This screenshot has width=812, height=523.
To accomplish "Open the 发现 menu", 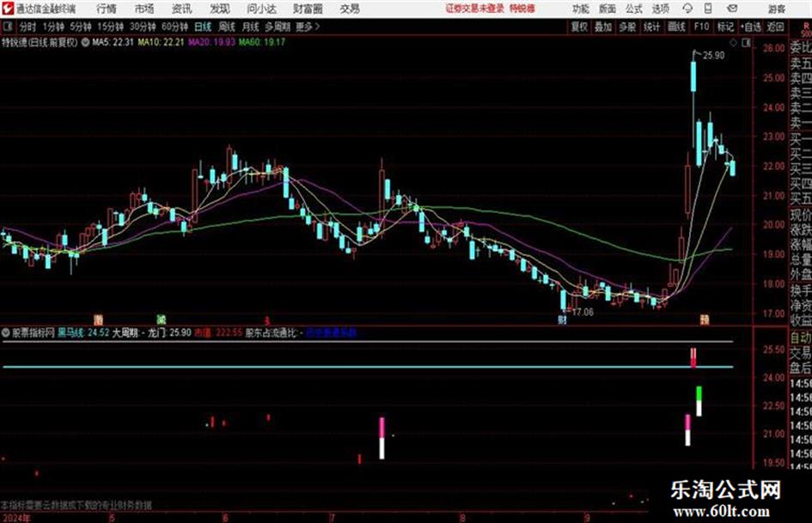I will click(x=220, y=9).
